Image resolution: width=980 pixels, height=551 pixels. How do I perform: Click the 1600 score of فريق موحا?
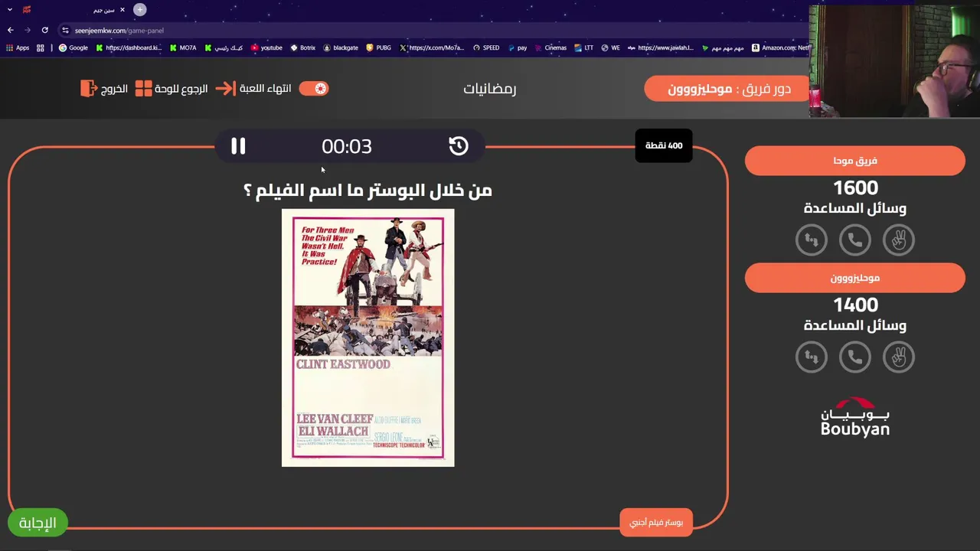[x=855, y=187]
